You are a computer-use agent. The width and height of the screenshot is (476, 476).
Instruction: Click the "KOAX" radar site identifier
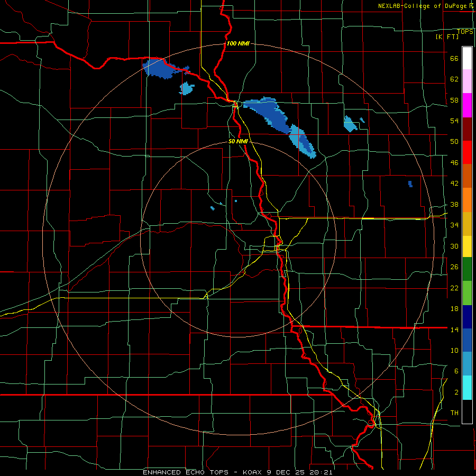tap(253, 472)
